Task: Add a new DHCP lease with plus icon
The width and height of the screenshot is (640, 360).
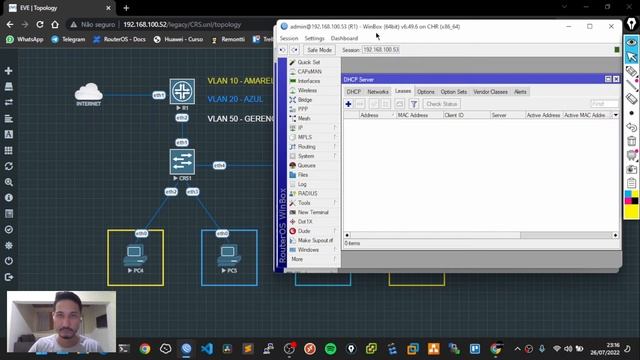Action: point(348,104)
